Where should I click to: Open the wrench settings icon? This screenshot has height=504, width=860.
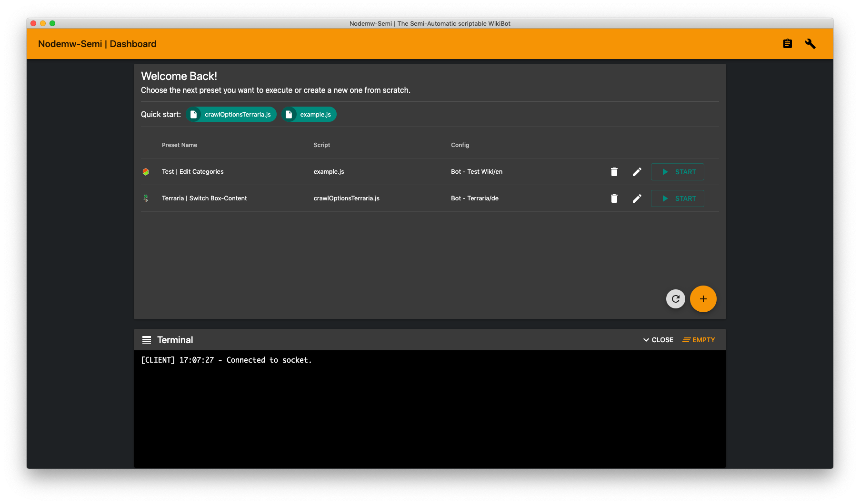click(x=810, y=44)
